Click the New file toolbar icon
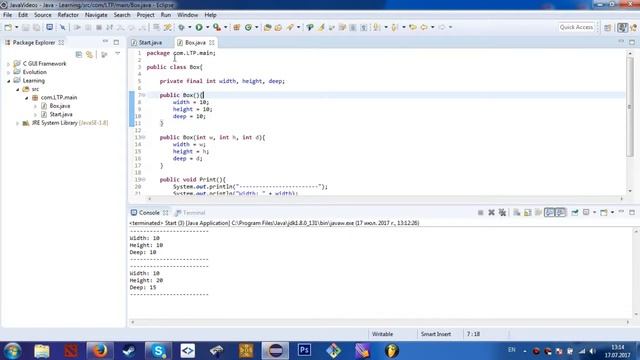Screen dimensions: 640x360 coord(8,27)
